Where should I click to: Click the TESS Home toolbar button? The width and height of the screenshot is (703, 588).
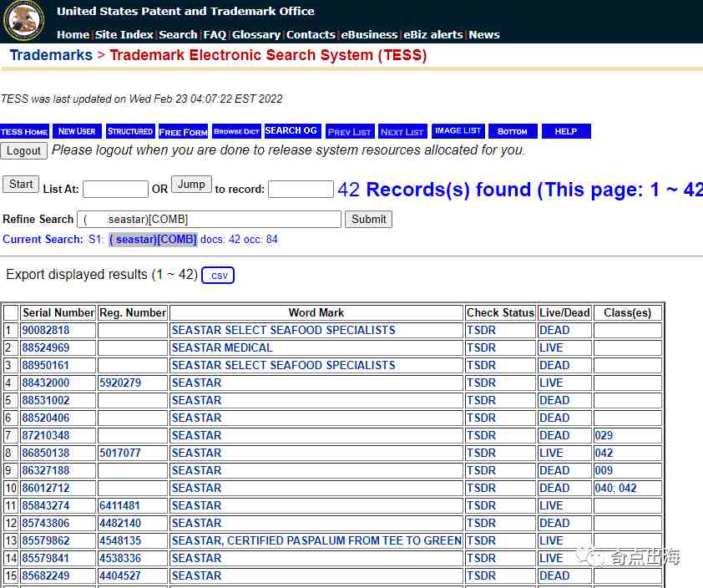pyautogui.click(x=24, y=131)
